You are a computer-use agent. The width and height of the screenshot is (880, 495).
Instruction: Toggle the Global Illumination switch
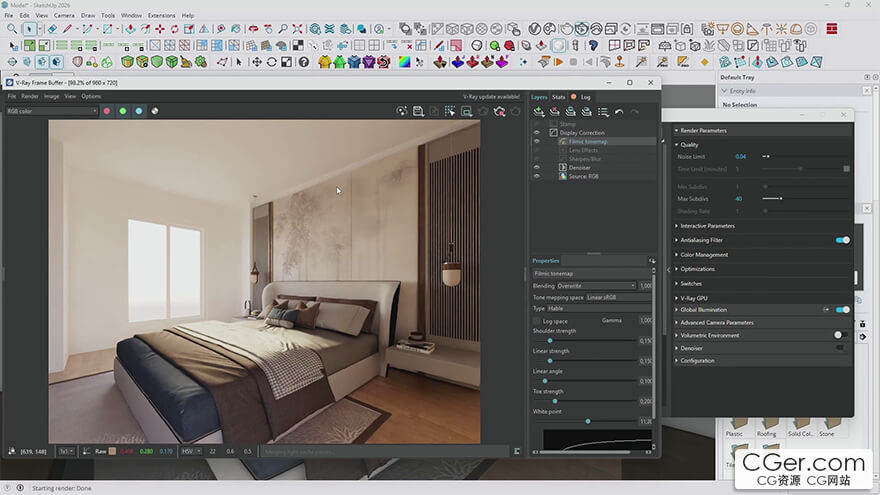click(x=842, y=310)
